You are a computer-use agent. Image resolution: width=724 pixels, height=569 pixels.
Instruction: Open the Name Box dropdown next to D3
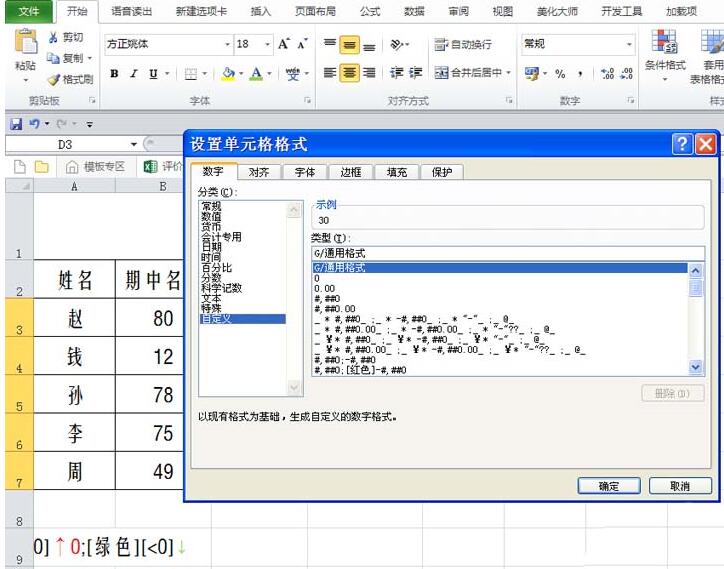coord(133,145)
